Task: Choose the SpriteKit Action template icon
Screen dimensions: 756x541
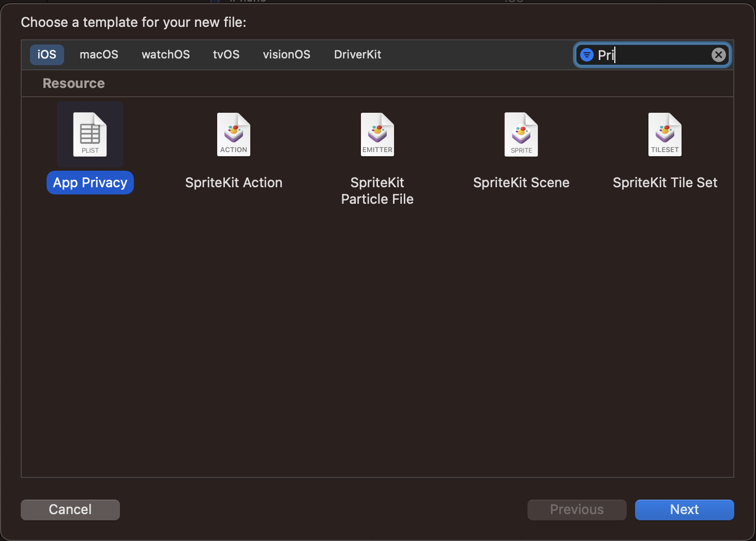Action: (234, 134)
